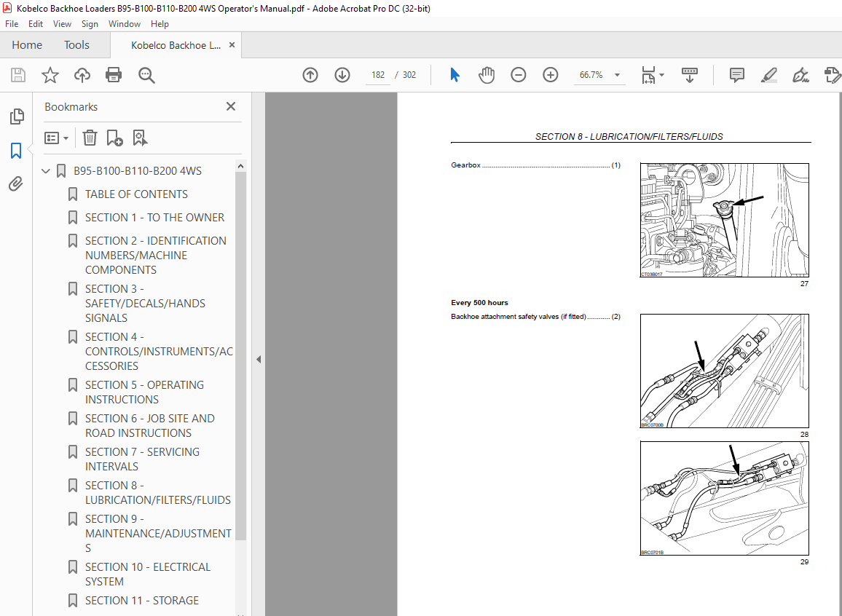This screenshot has height=616, width=842.
Task: Click the Fit page width tool
Action: coord(649,75)
